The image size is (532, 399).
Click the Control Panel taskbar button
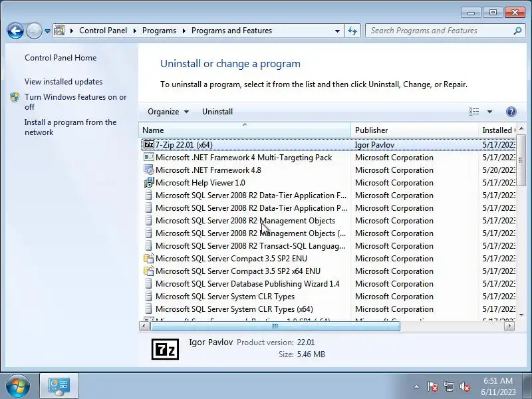point(59,386)
